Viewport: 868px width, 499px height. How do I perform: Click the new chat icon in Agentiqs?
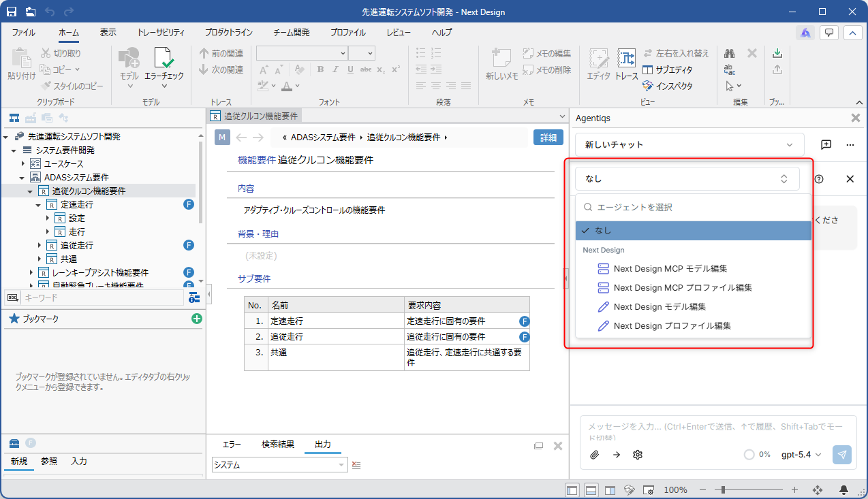coord(826,144)
